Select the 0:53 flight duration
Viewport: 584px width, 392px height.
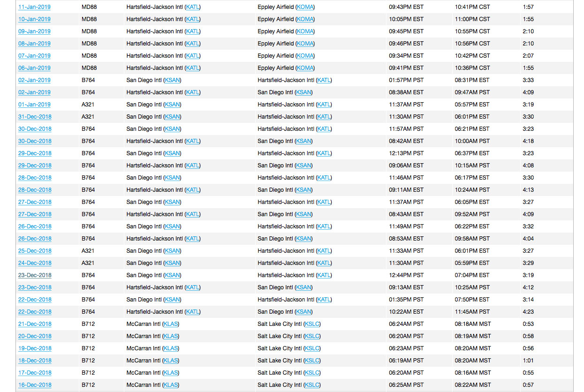coord(528,324)
